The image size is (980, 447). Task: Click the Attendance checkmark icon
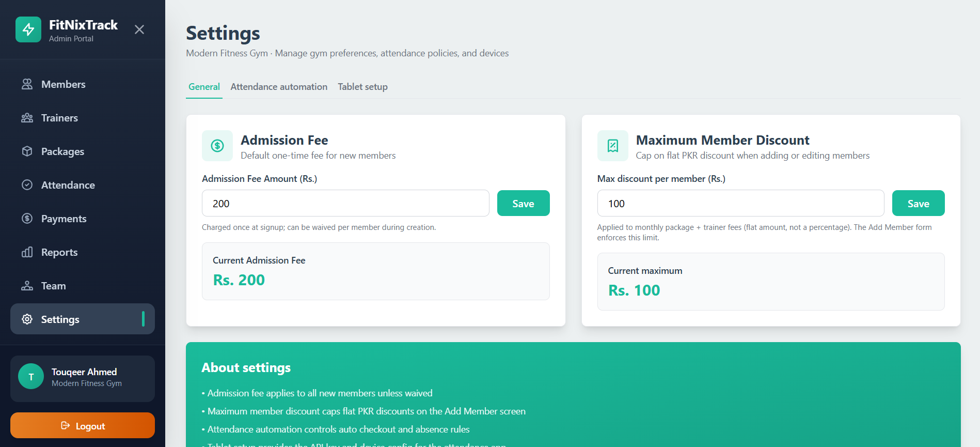point(27,185)
